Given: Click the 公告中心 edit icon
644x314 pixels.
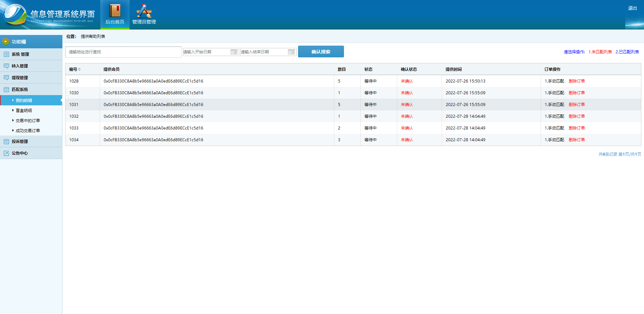Looking at the screenshot, I should [x=6, y=153].
